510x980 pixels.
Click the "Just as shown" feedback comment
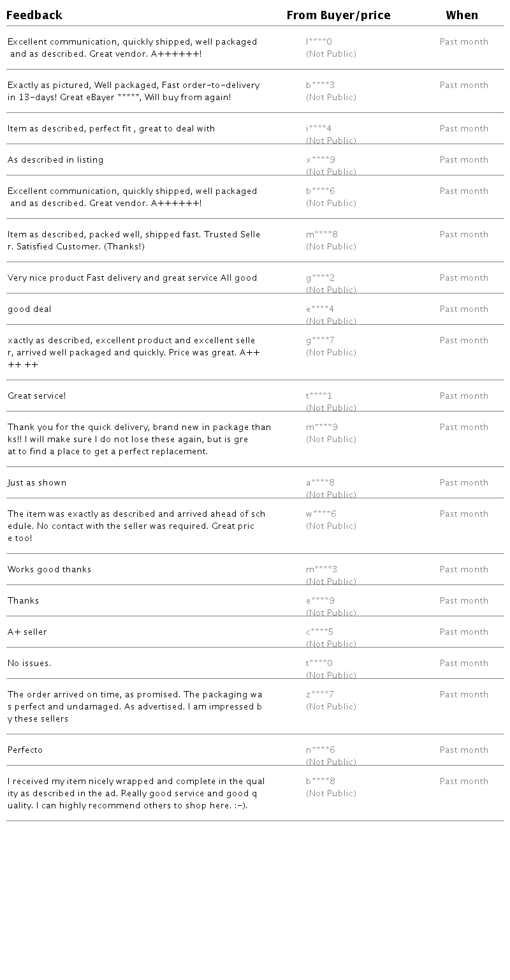[x=37, y=483]
